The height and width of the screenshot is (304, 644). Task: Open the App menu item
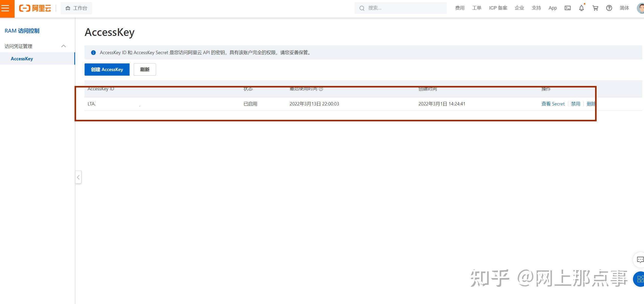[553, 8]
